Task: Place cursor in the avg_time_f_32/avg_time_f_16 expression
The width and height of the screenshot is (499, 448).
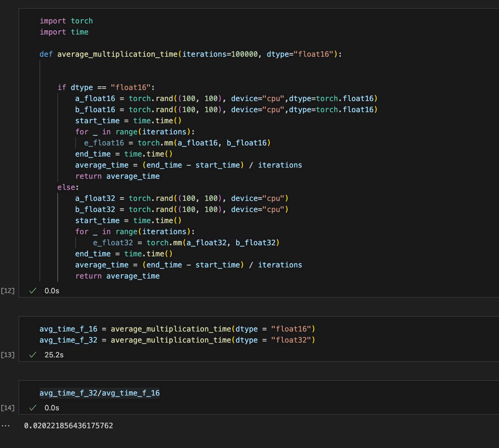Action: tap(99, 393)
